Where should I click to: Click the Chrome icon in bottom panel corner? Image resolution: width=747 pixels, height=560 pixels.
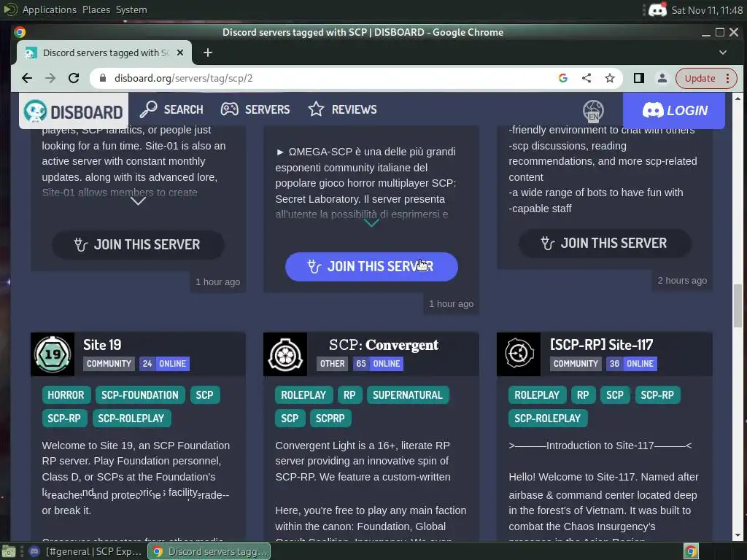(691, 551)
